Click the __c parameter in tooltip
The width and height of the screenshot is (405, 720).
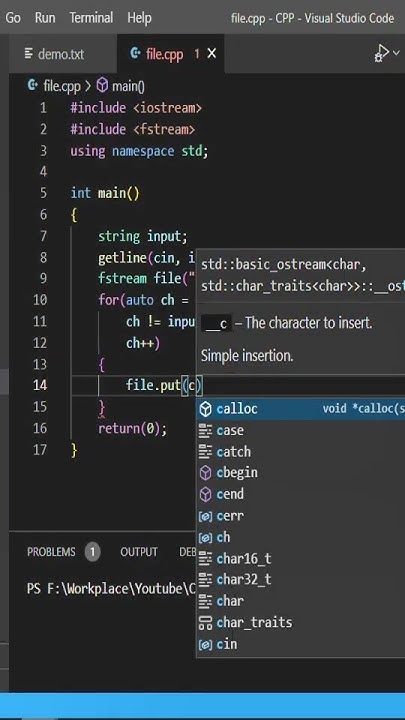point(217,323)
